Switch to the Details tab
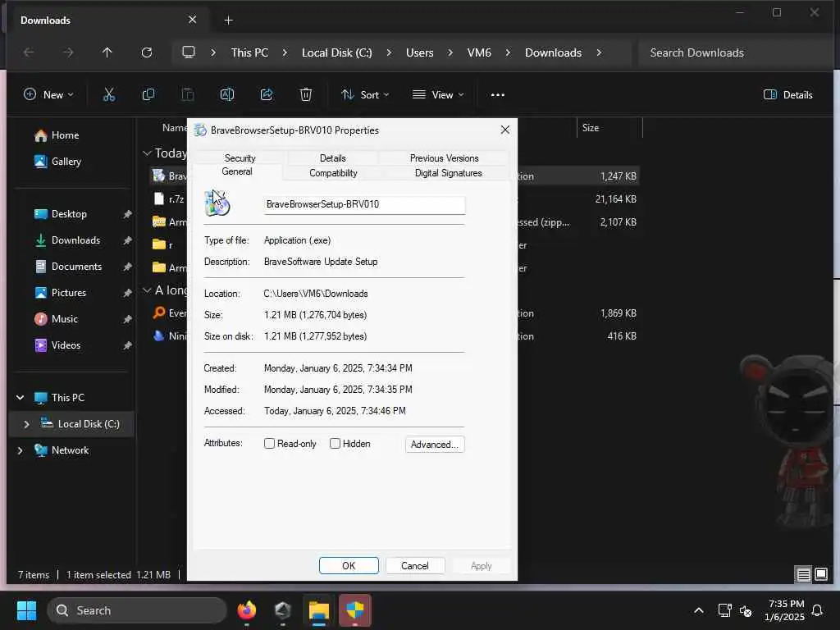840x630 pixels. pos(333,158)
